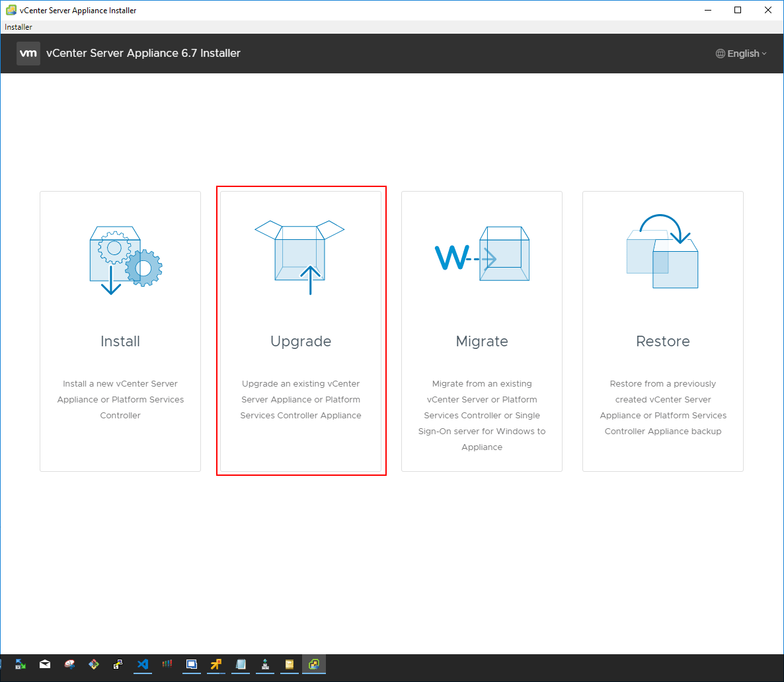Viewport: 784px width, 682px height.
Task: Open the Installer menu
Action: coord(19,27)
